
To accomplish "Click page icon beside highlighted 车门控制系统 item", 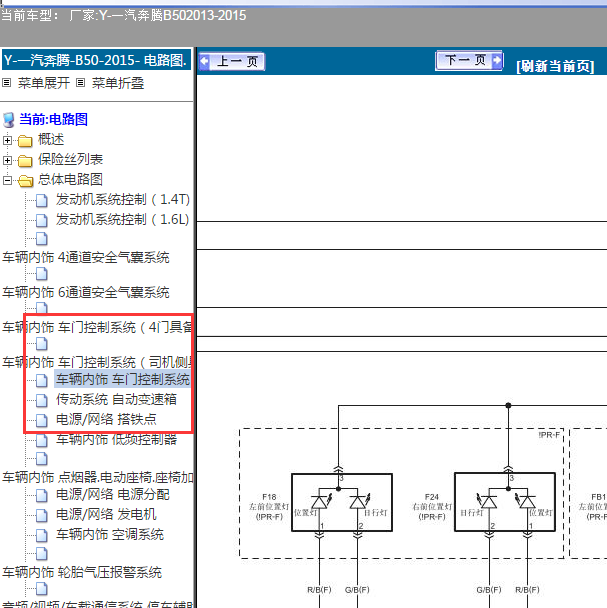I will (x=42, y=380).
